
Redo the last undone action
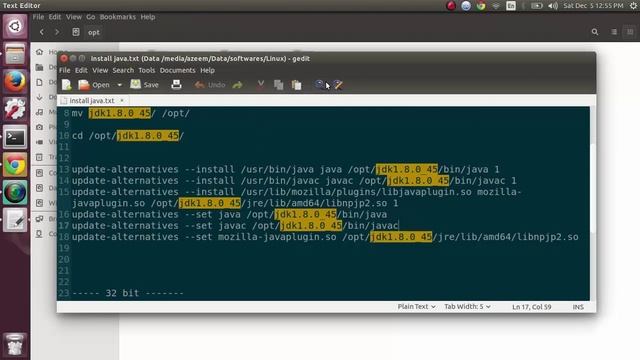point(238,85)
